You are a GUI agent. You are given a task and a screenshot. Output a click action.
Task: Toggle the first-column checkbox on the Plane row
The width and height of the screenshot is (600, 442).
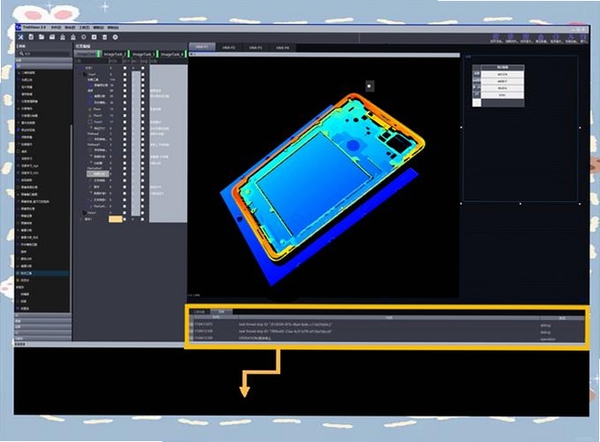125,109
